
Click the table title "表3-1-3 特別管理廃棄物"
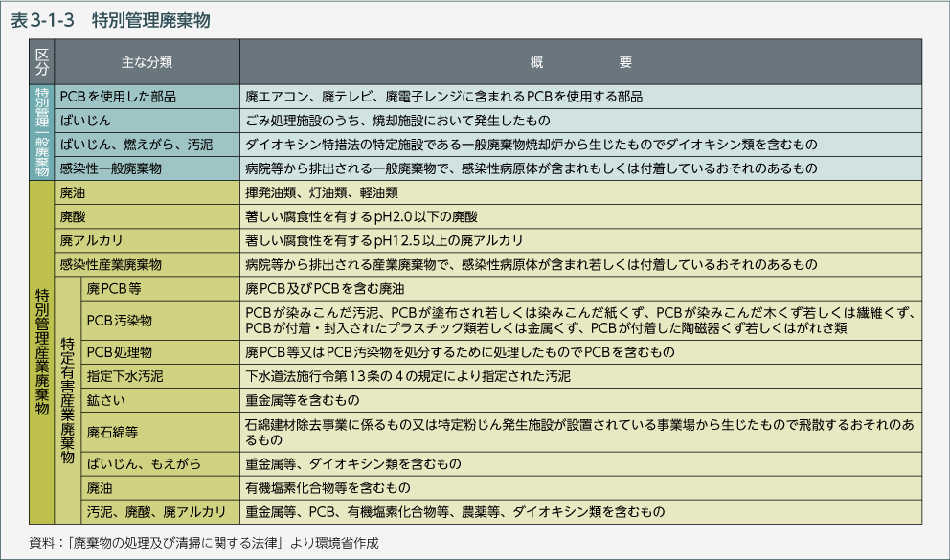click(x=111, y=19)
